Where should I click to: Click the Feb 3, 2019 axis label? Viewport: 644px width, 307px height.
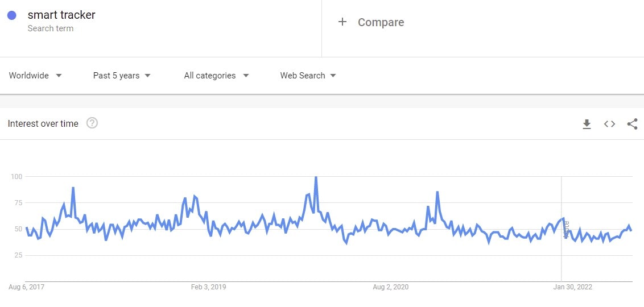coord(208,287)
